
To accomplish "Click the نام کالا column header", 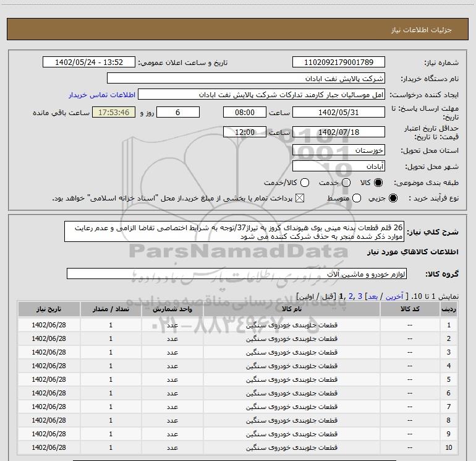I will 297,309.
